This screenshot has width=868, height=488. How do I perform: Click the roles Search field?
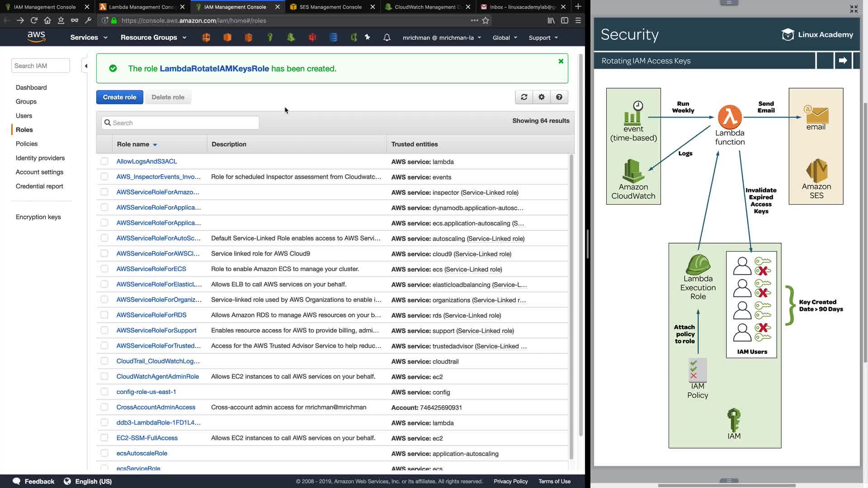[x=181, y=123]
